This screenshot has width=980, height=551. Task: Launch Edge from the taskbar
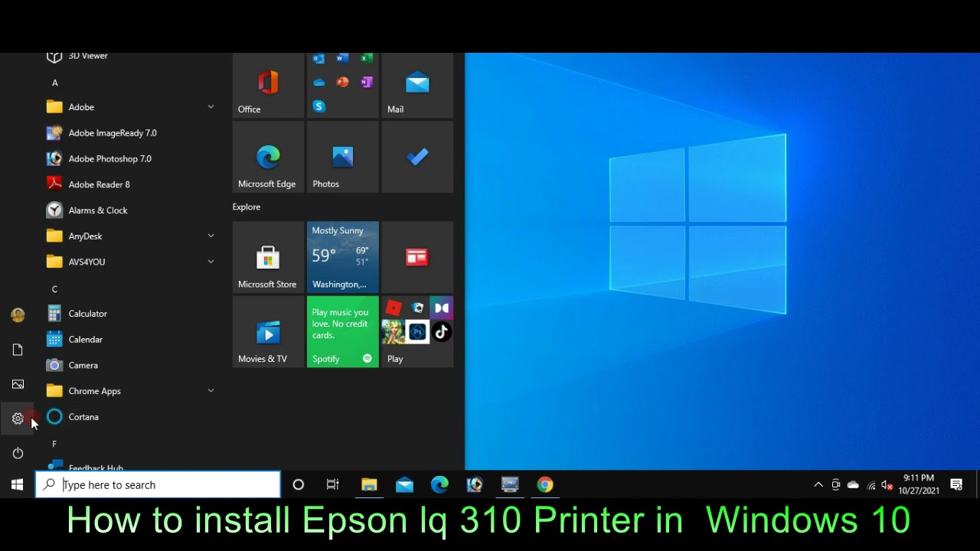[x=439, y=484]
